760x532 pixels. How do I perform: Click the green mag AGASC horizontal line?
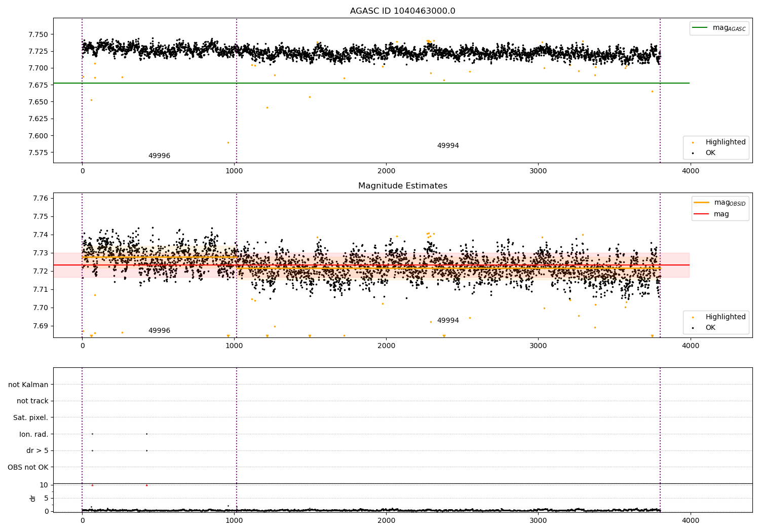coord(371,83)
